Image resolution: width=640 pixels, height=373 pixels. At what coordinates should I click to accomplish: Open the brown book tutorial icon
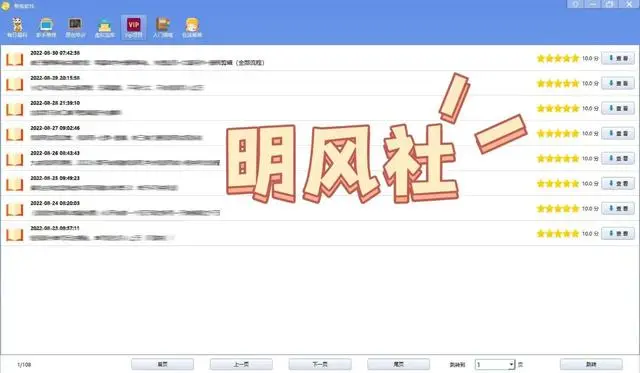[163, 27]
